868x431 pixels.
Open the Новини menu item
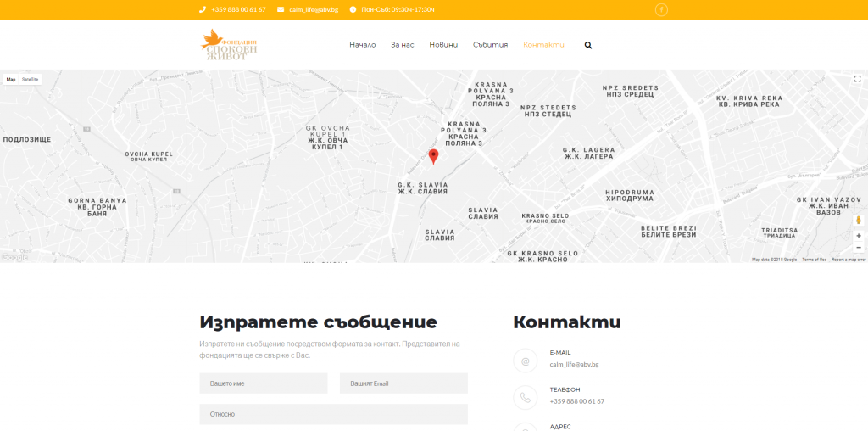(443, 45)
